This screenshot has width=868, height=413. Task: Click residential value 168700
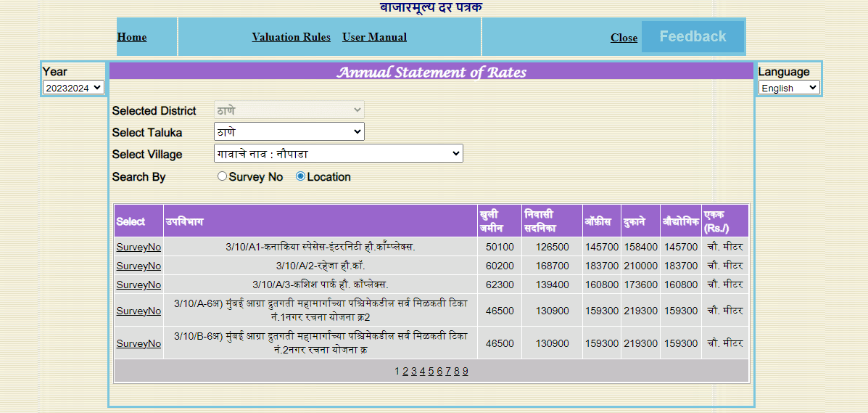pos(552,266)
